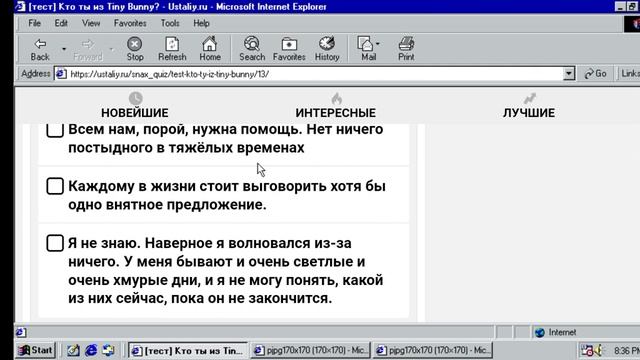Open the Help menu
The image size is (640, 360).
[x=201, y=23]
